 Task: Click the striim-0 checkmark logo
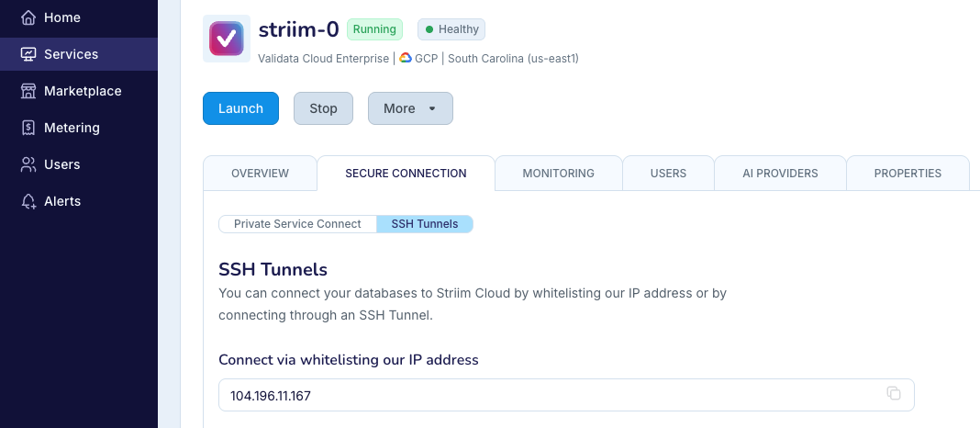pyautogui.click(x=227, y=39)
